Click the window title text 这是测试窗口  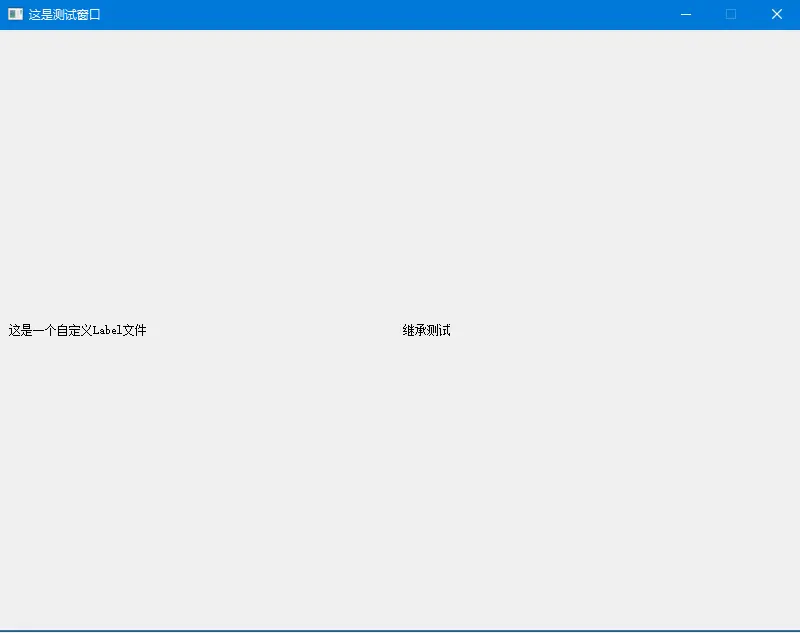(64, 14)
